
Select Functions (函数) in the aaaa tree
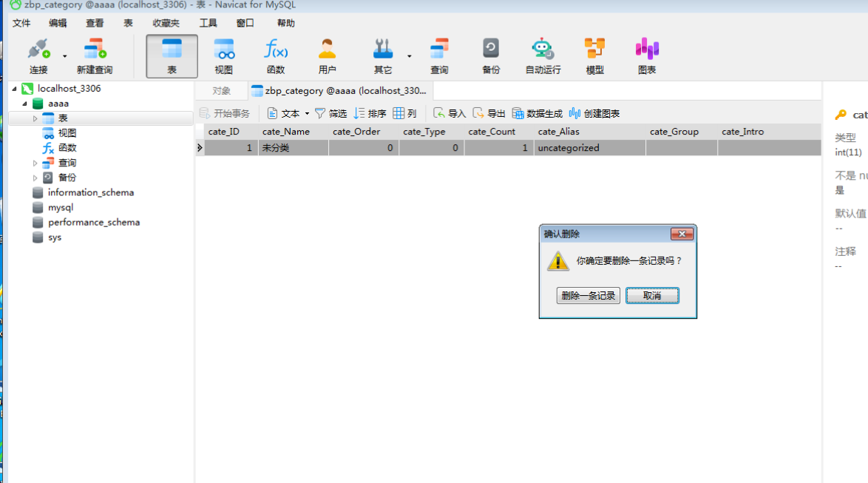[67, 148]
